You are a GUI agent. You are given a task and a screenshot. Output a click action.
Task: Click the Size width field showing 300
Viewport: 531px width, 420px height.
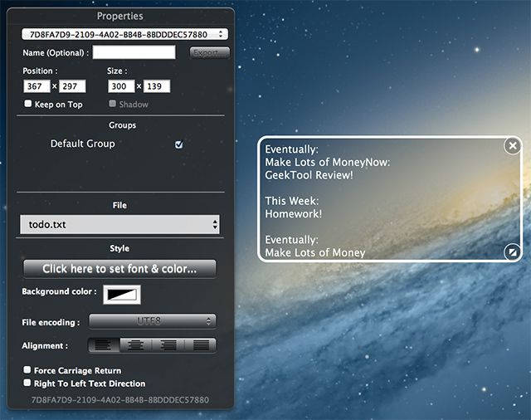[121, 86]
